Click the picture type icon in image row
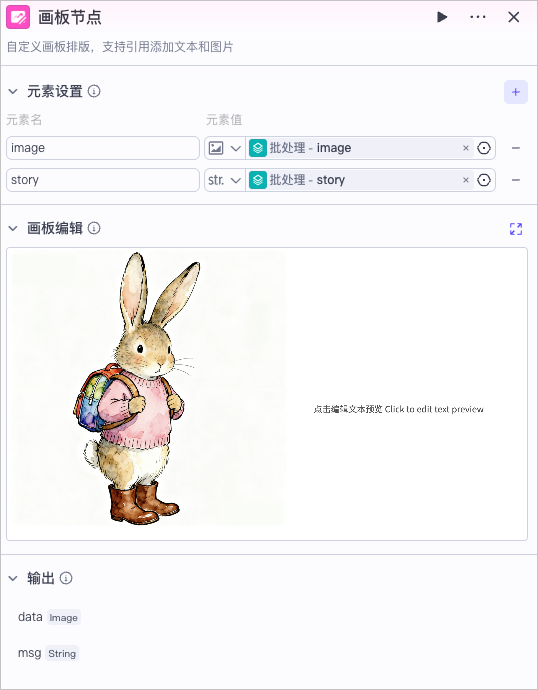This screenshot has width=538, height=690. (x=216, y=148)
